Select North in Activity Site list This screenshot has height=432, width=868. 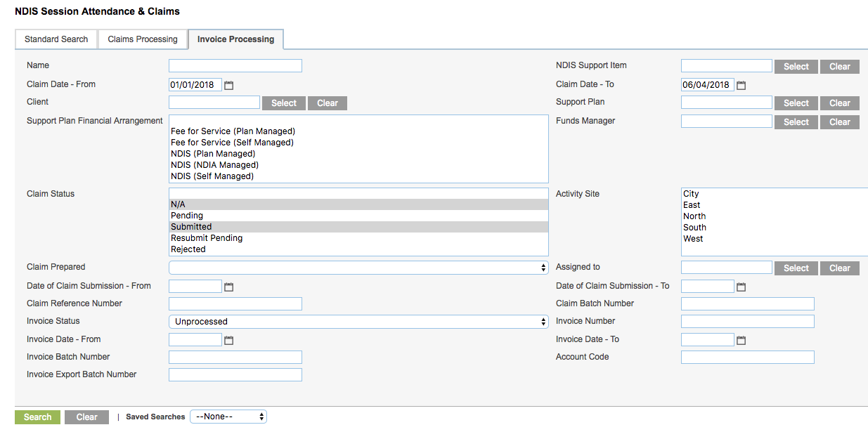coord(775,216)
